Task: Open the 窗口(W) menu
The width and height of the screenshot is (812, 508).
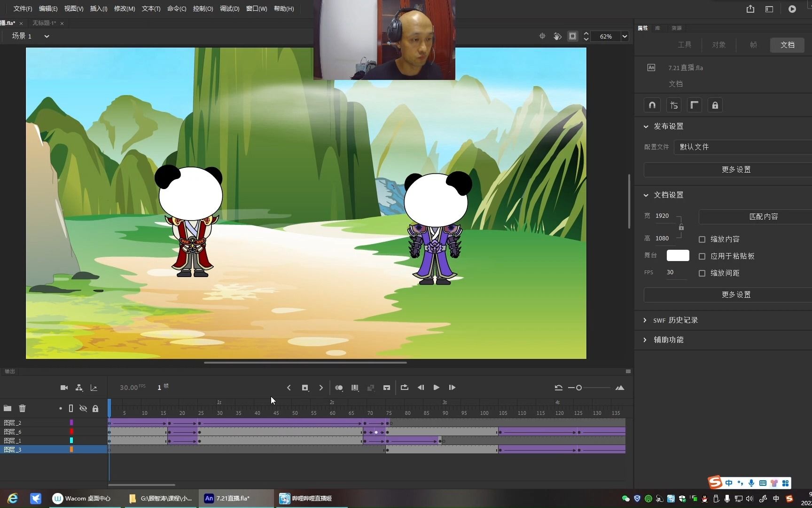Action: pos(257,9)
